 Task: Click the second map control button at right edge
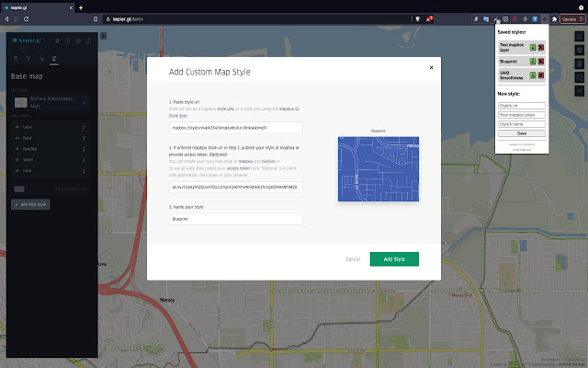580,50
